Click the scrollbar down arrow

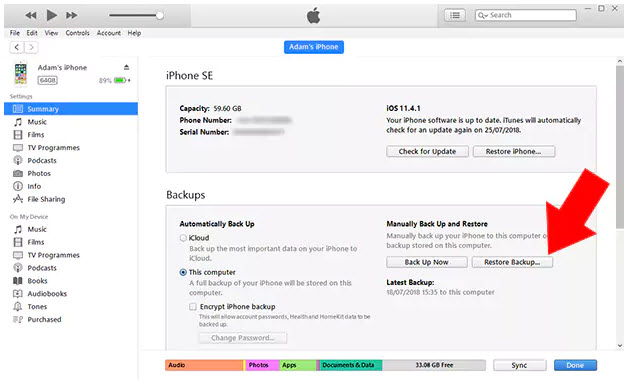pos(620,346)
